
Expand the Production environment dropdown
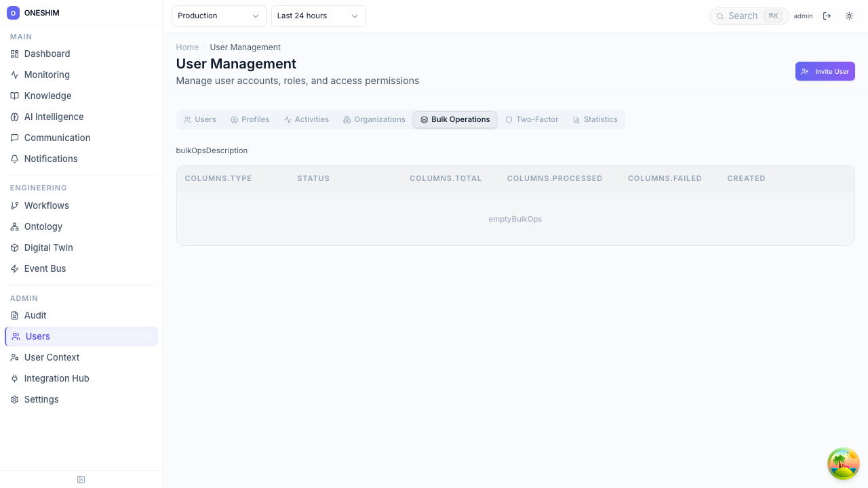coord(218,16)
